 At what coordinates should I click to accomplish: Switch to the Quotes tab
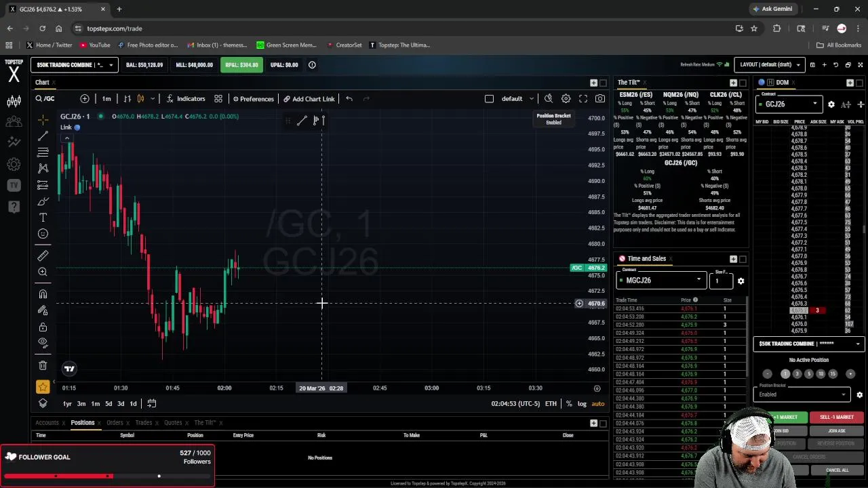pos(173,423)
